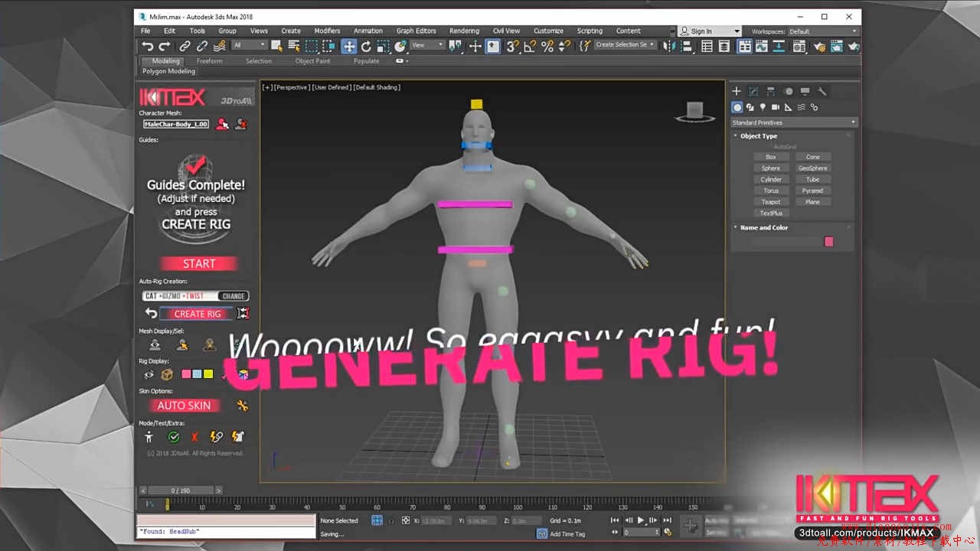The height and width of the screenshot is (551, 980).
Task: Toggle the Angle Snap tool
Action: [530, 46]
